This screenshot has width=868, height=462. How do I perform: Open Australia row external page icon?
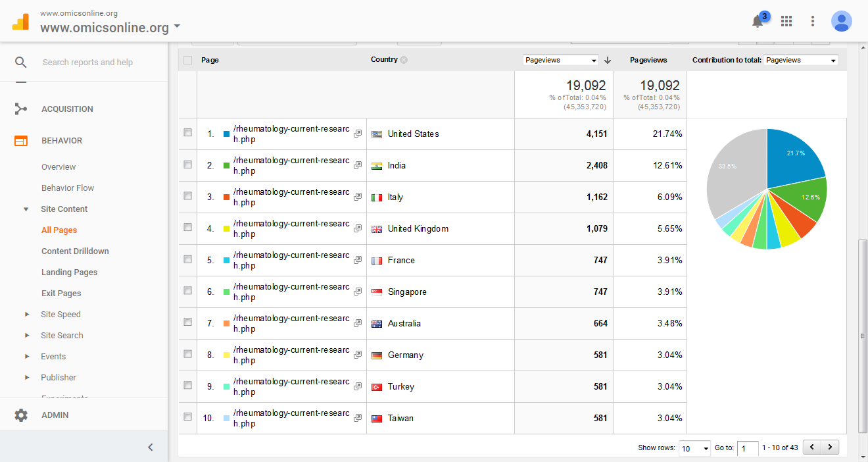[358, 323]
